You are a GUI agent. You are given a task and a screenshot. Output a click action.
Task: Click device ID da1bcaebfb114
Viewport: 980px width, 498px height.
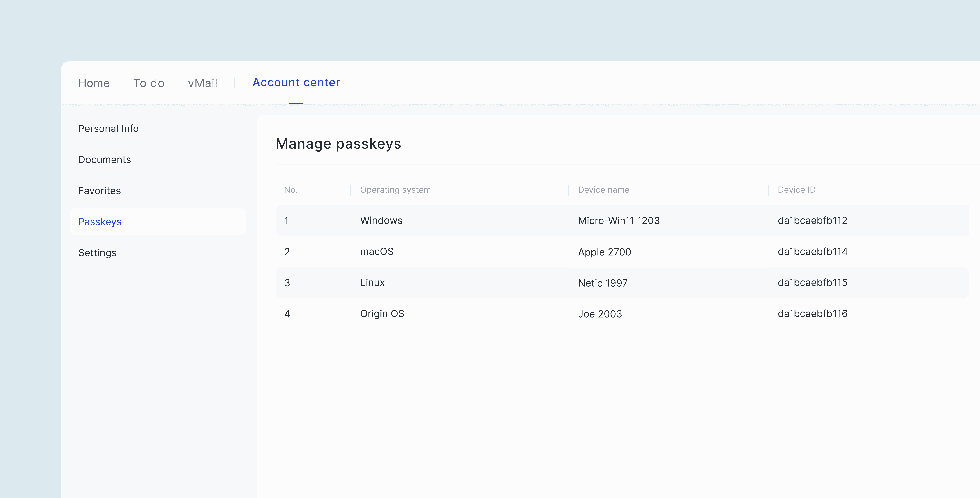812,252
